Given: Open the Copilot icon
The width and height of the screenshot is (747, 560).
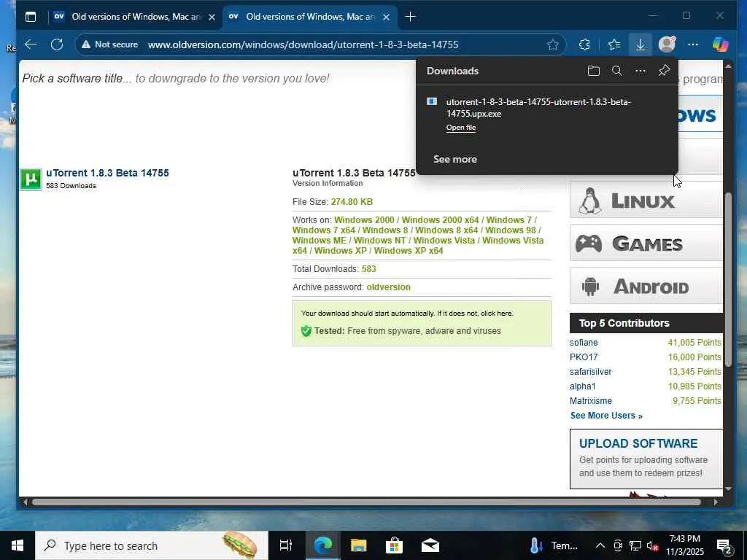Looking at the screenshot, I should click(720, 44).
